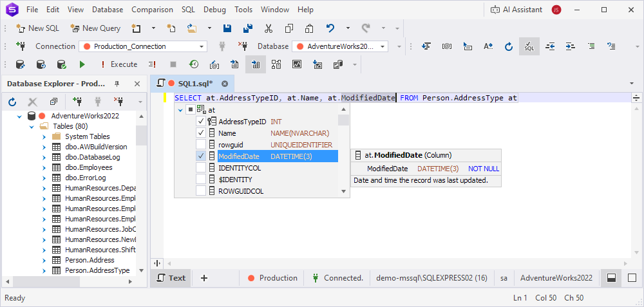This screenshot has height=307, width=644.
Task: Click the Undo arrow icon
Action: click(x=330, y=28)
